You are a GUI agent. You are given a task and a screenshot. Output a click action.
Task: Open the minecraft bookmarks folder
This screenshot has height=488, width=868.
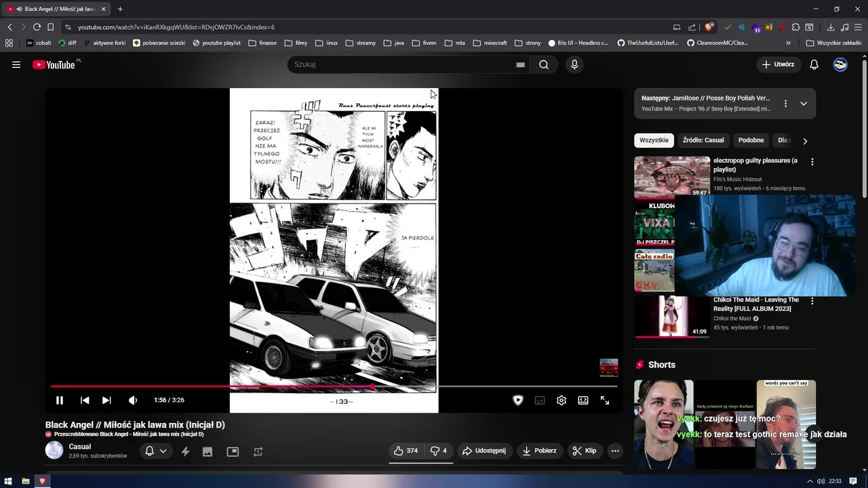point(490,43)
